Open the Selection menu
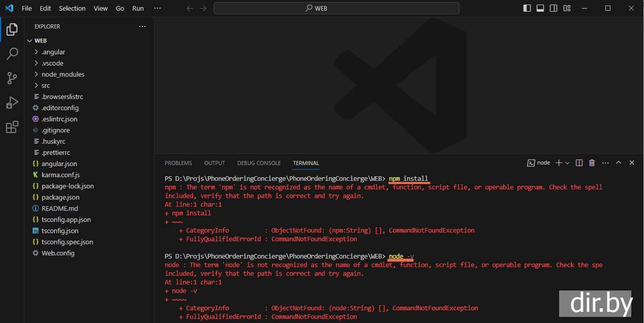644x323 pixels. (x=72, y=8)
